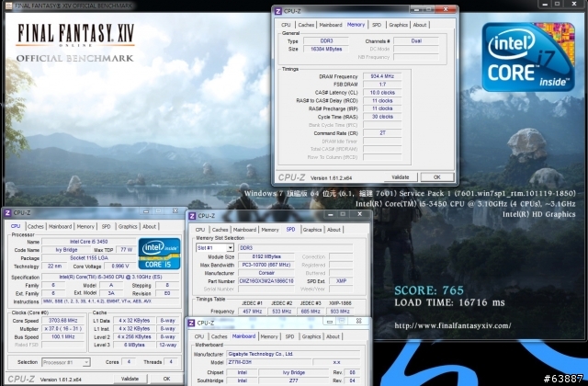588x386 pixels.
Task: Click the DRAM Frequency value 934.4 MHz
Action: pyautogui.click(x=382, y=76)
